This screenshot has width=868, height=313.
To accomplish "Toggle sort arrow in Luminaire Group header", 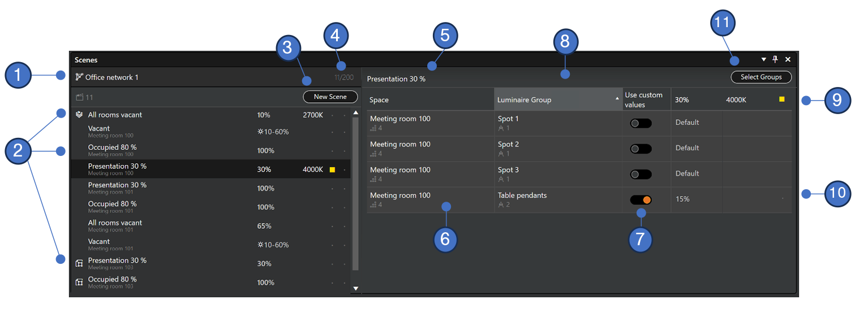I will pos(617,98).
